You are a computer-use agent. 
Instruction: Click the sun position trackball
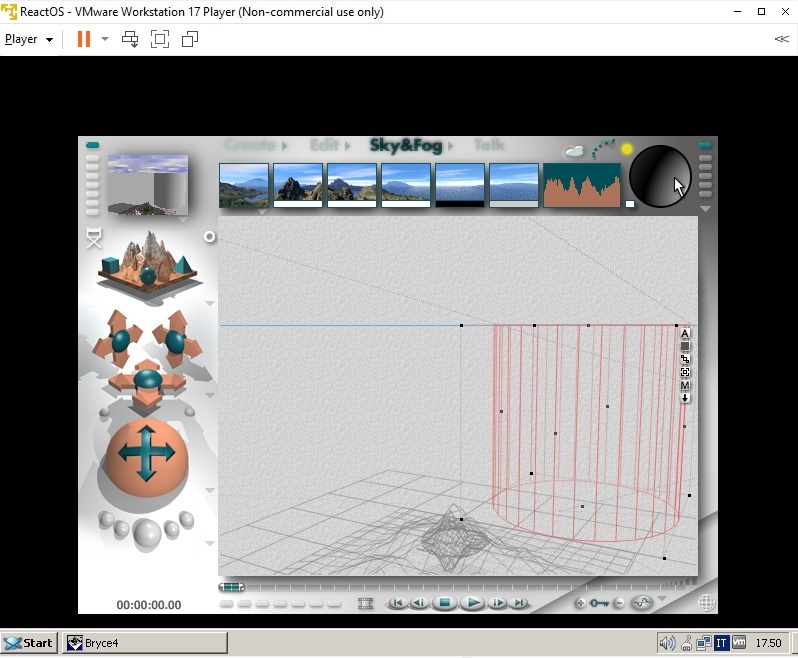660,177
